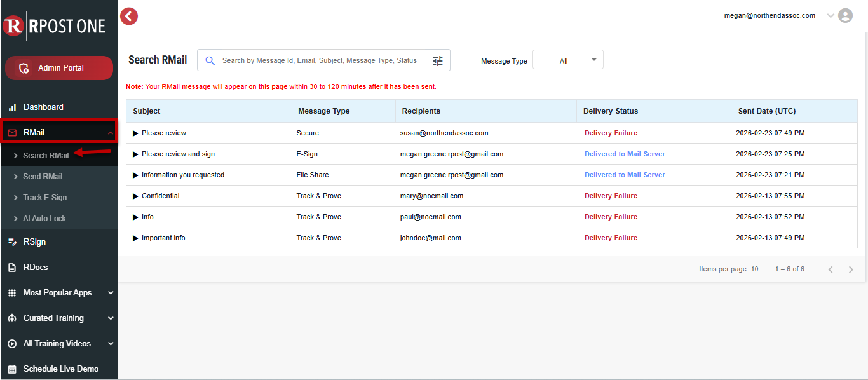Open RSign in the sidebar

point(34,241)
